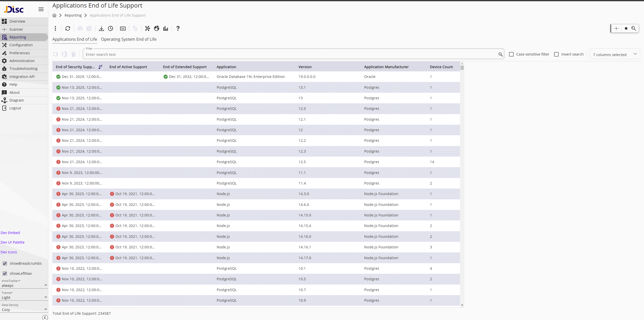The width and height of the screenshot is (644, 320).
Task: Click into the Filter search text field
Action: (x=290, y=54)
